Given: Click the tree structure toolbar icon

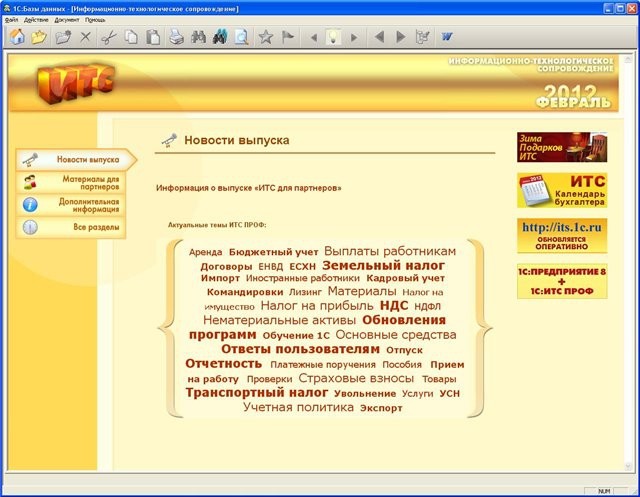Looking at the screenshot, I should [423, 37].
